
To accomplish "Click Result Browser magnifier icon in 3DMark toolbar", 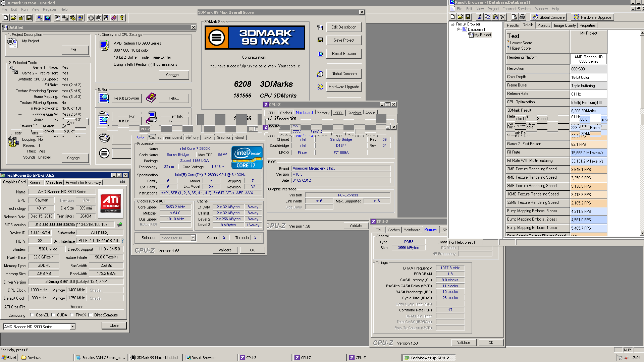I will click(x=47, y=18).
